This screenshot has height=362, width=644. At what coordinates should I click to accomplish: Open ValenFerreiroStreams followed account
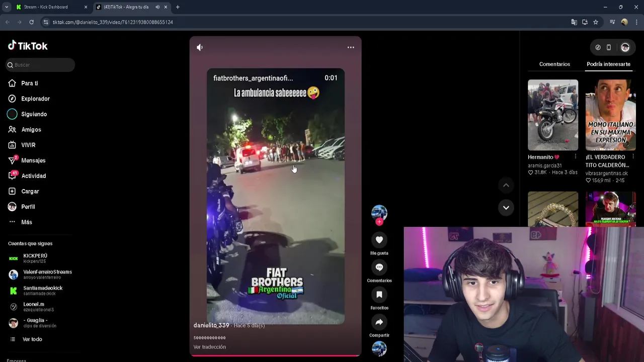(x=40, y=275)
